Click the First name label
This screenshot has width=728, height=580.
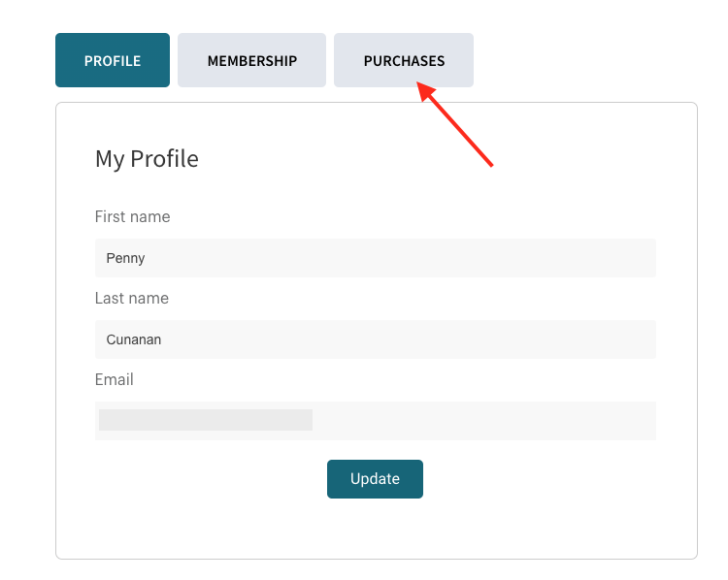[x=132, y=216]
